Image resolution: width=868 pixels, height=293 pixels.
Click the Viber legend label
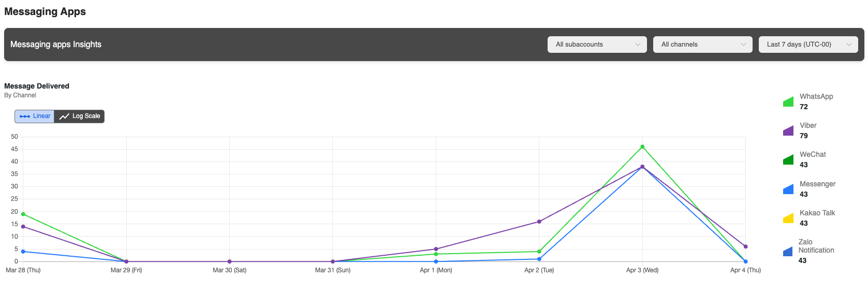(x=807, y=126)
